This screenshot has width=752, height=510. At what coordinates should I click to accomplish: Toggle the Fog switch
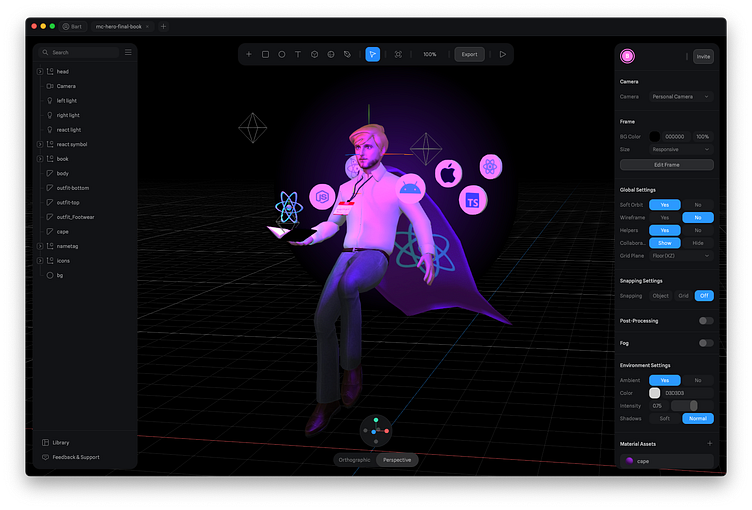click(x=706, y=343)
